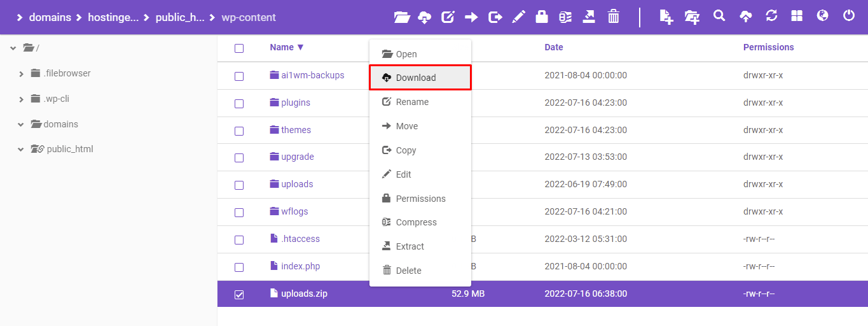Viewport: 868px width, 326px height.
Task: Select .filebrowser in the folder tree
Action: [67, 73]
